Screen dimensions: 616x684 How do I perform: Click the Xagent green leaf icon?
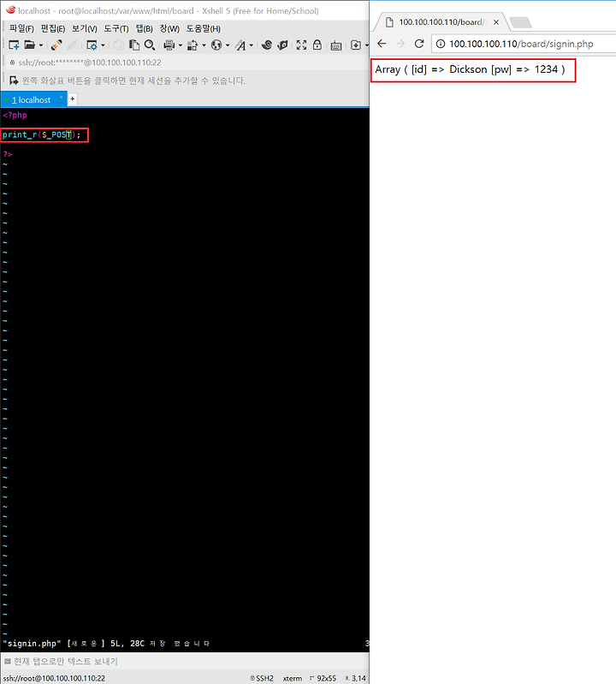click(283, 45)
